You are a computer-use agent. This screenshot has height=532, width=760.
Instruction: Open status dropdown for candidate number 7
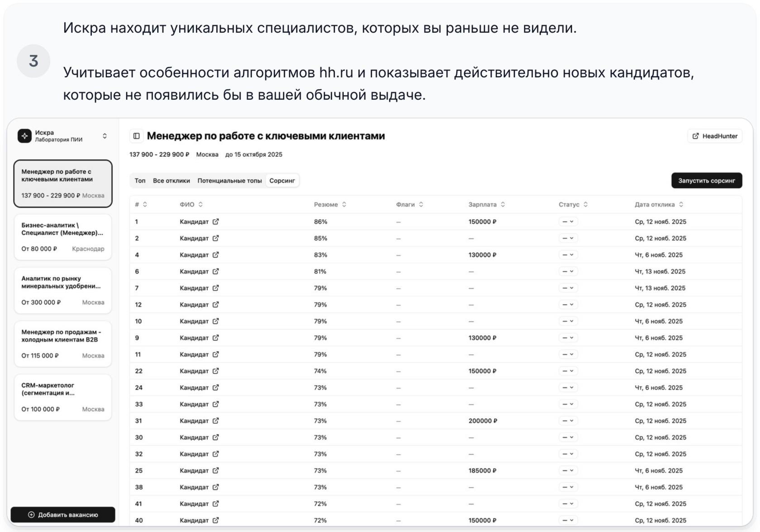click(x=568, y=288)
